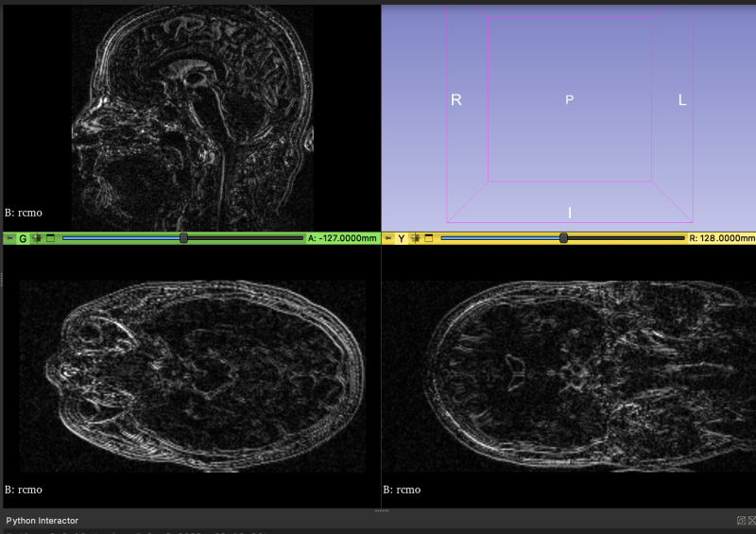Center the green slice view with crosshair icon
Image resolution: width=756 pixels, height=534 pixels.
tap(37, 238)
